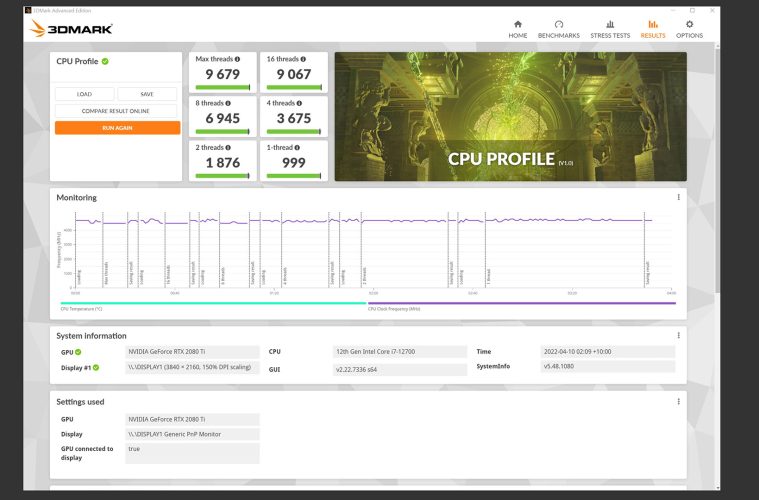This screenshot has width=759, height=500.
Task: Click info icon next to 2 threads
Action: click(x=228, y=148)
